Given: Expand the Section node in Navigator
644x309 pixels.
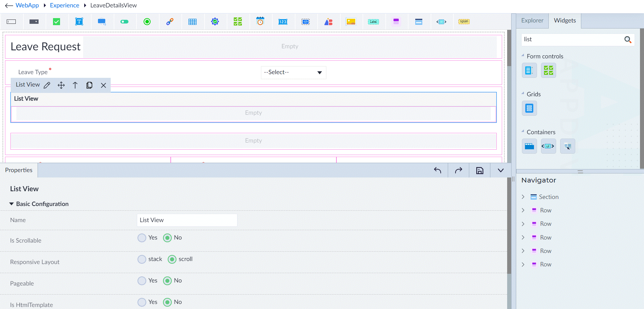Looking at the screenshot, I should click(523, 197).
